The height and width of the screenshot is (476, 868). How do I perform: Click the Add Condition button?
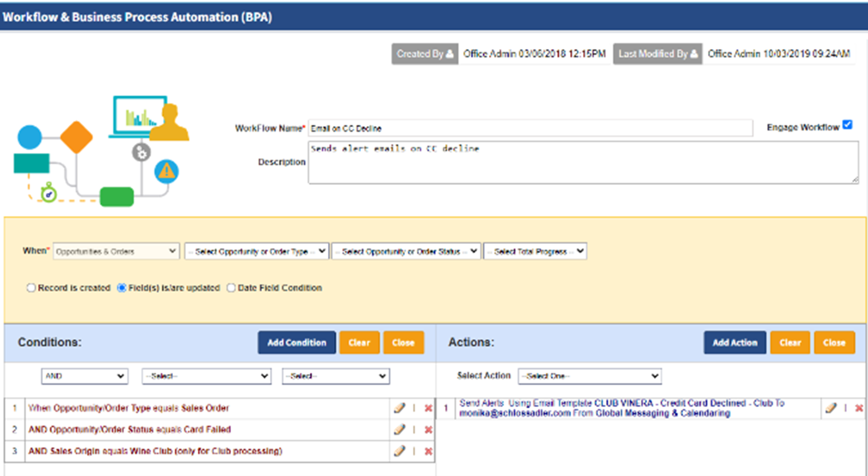[296, 342]
